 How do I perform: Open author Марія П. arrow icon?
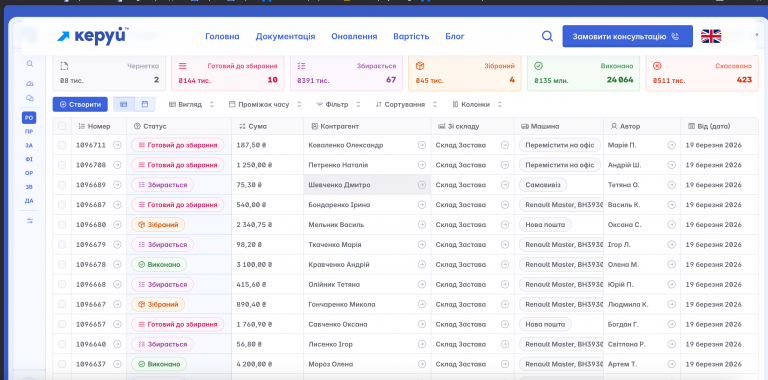pyautogui.click(x=672, y=145)
